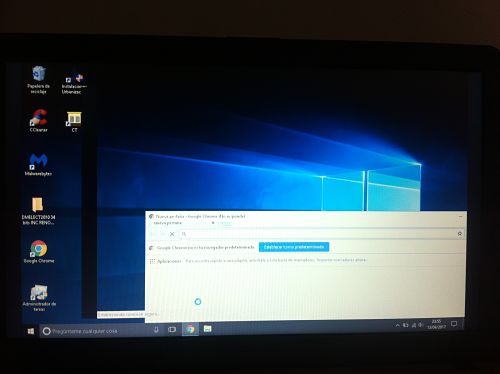Screen dimensions: 500x374
Task: Open the Aplicaciones shortcut in bookmarks bar
Action: point(165,261)
